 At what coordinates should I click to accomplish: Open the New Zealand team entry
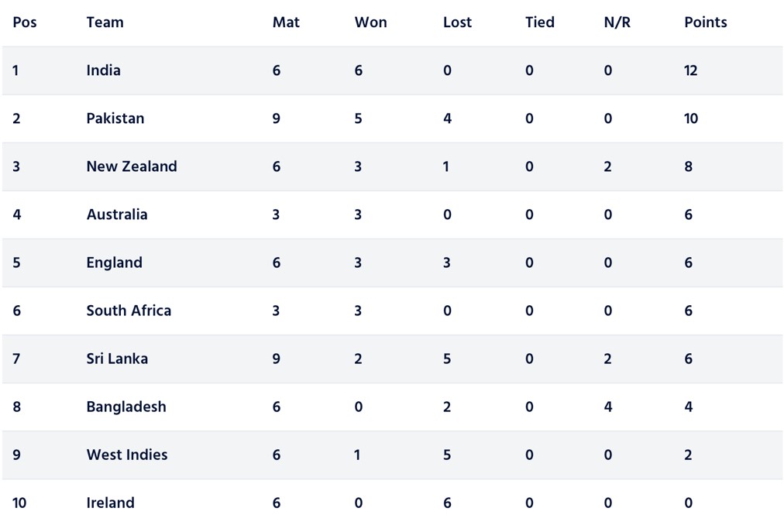(x=132, y=166)
